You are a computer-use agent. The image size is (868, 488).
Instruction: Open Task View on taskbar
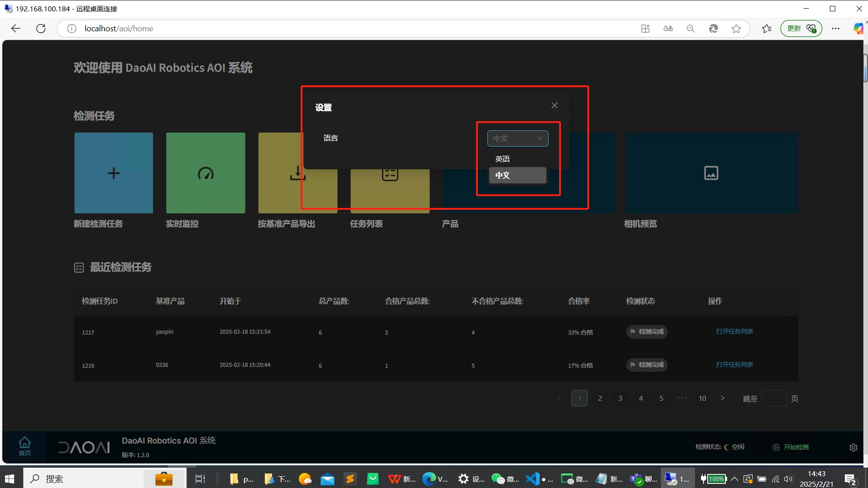200,478
